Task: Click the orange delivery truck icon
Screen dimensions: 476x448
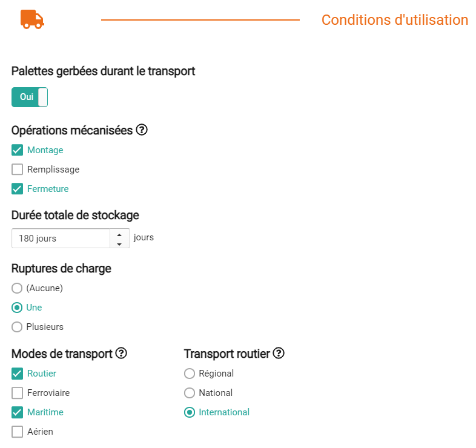Action: point(32,19)
